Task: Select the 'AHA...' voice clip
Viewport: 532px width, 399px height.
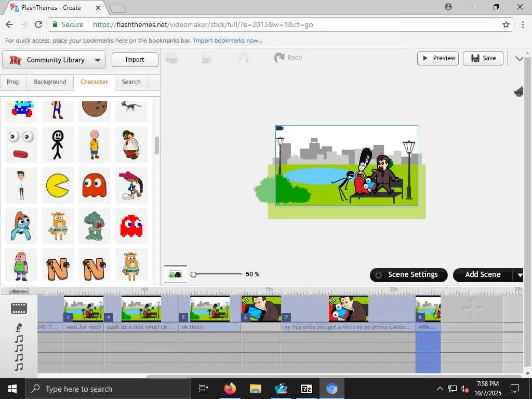Action: coord(428,327)
